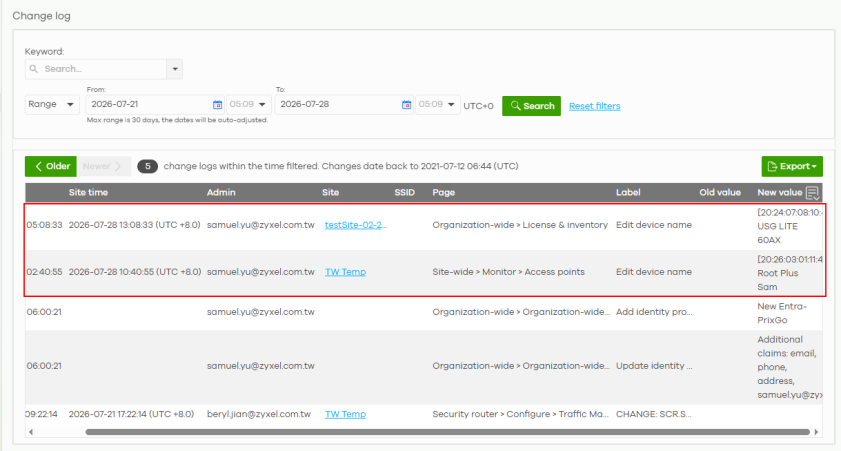Click 'Security router > Configure > Traffic Ma...' cell
Viewport: 841px width, 451px height.
(520, 414)
